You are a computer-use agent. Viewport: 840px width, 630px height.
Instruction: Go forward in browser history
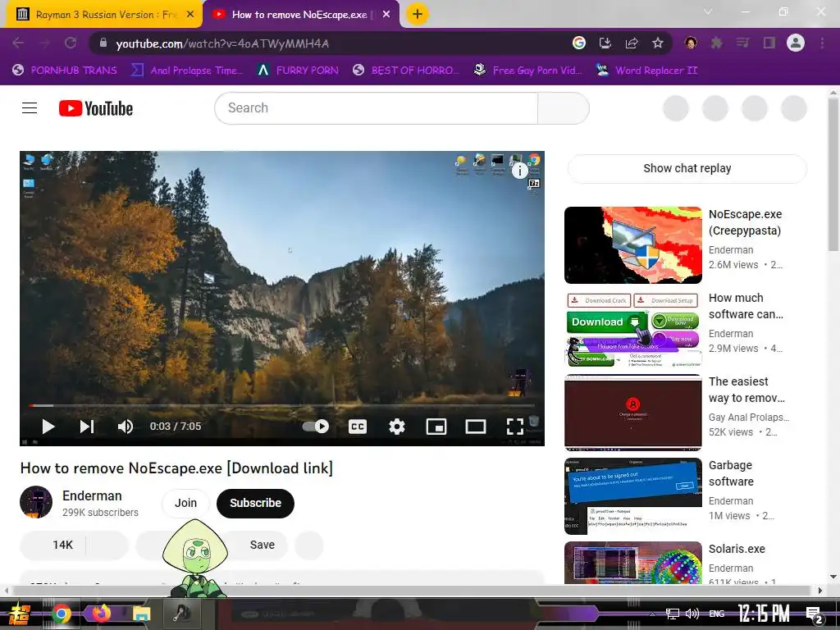pyautogui.click(x=44, y=43)
